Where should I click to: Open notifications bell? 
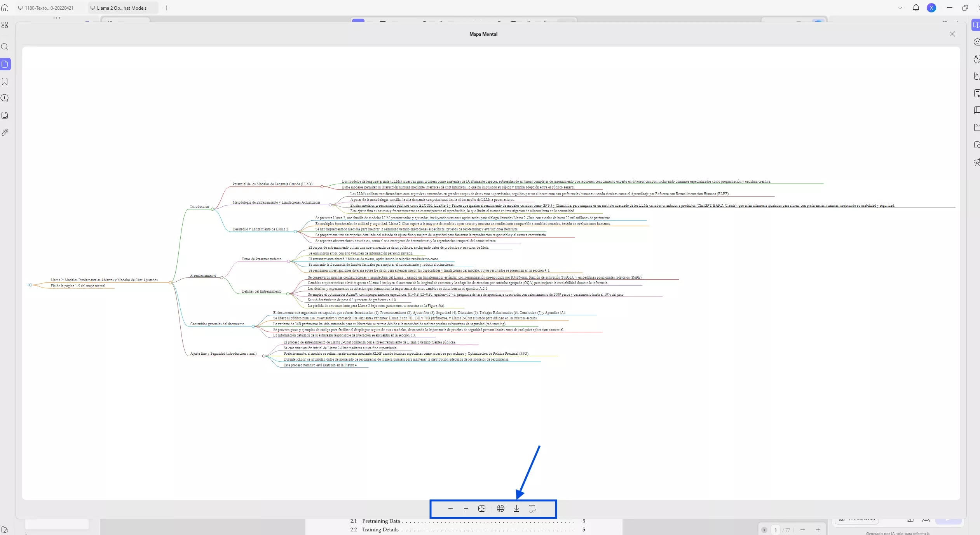coord(916,8)
